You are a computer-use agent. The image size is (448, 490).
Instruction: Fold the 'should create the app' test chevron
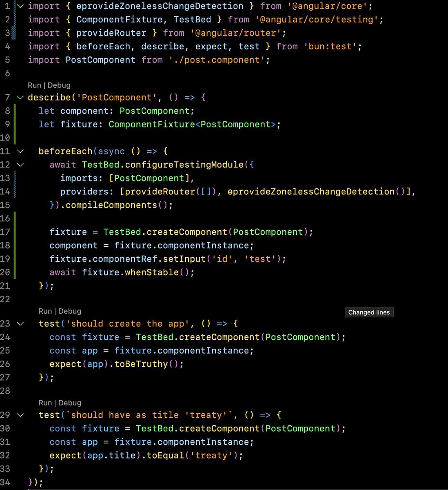[20, 324]
